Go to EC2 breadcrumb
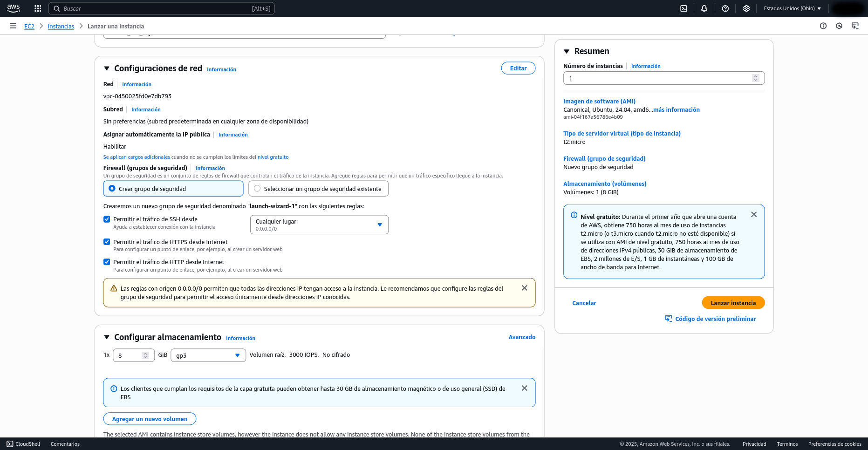 (x=29, y=27)
